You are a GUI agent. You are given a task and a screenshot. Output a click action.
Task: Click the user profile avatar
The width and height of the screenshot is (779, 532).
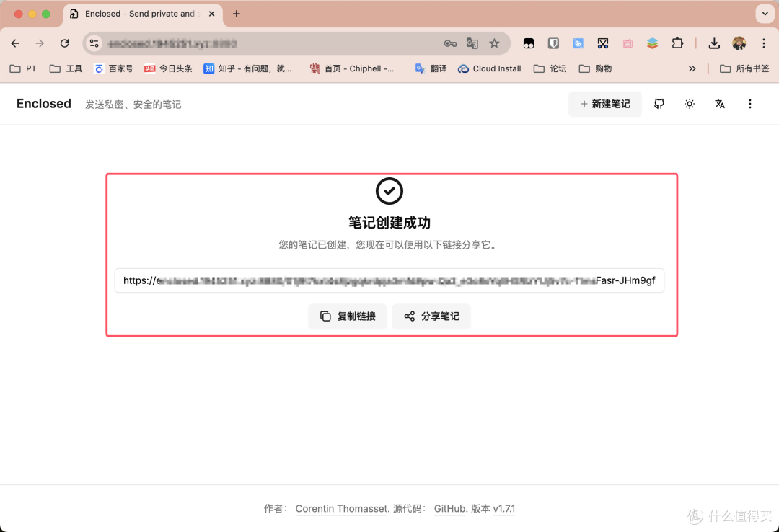739,44
